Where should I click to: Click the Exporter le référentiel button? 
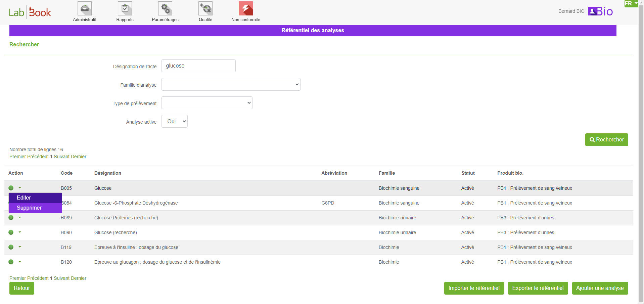click(x=538, y=288)
